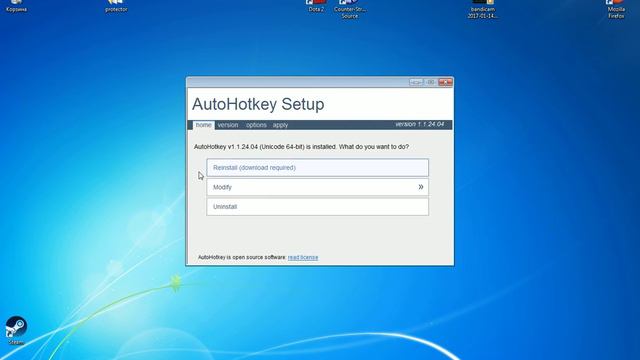Open the read license link

tap(303, 257)
